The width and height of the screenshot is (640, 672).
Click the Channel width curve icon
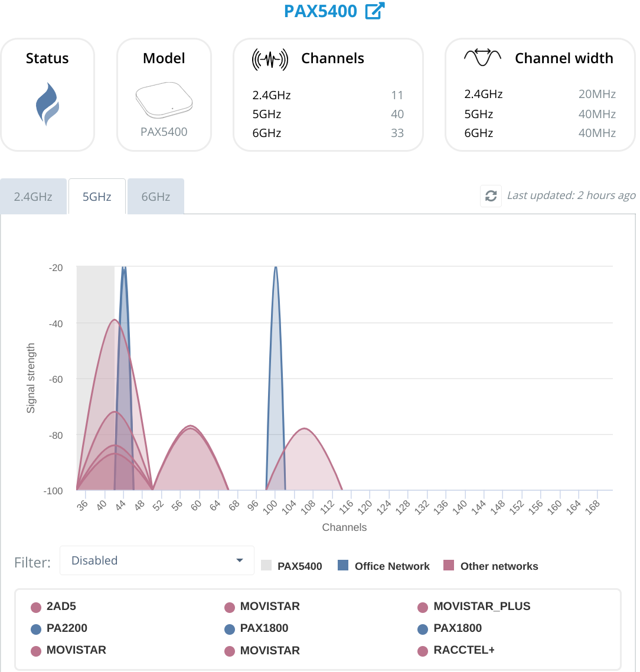pos(482,57)
